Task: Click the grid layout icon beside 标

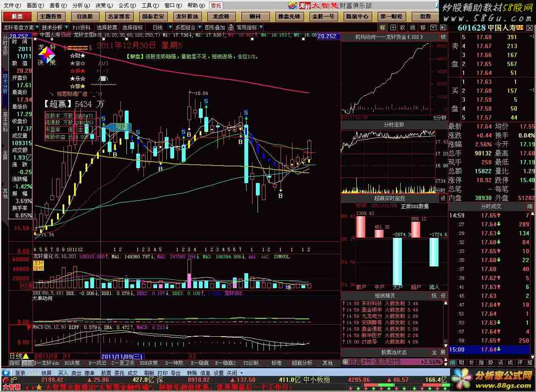Action: [392, 28]
